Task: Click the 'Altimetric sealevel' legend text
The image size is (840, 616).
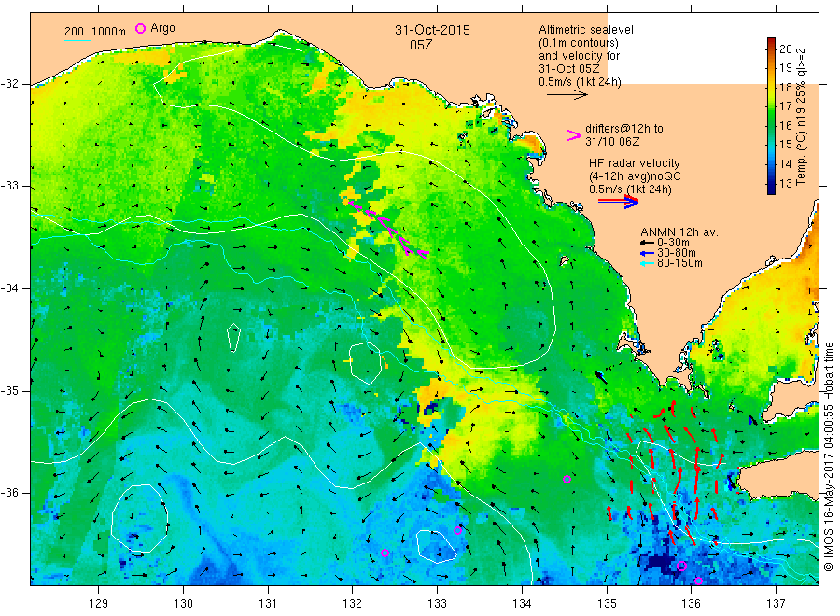Action: pos(586,30)
